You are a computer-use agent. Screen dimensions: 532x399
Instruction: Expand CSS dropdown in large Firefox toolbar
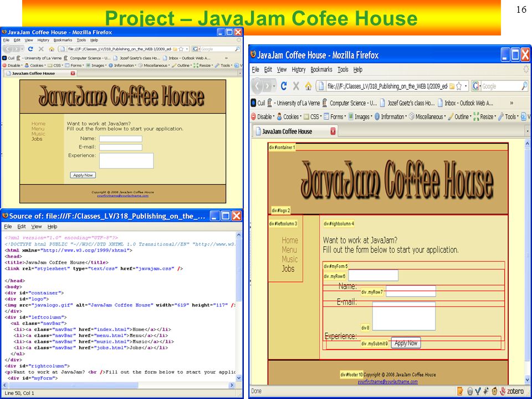313,117
